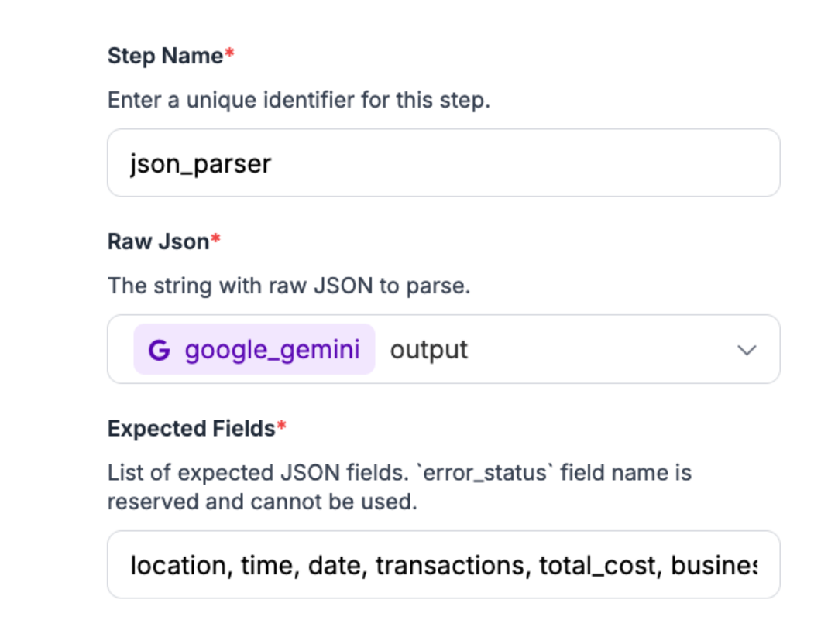Click the Google G icon in the chip
821x644 pixels.
click(159, 350)
